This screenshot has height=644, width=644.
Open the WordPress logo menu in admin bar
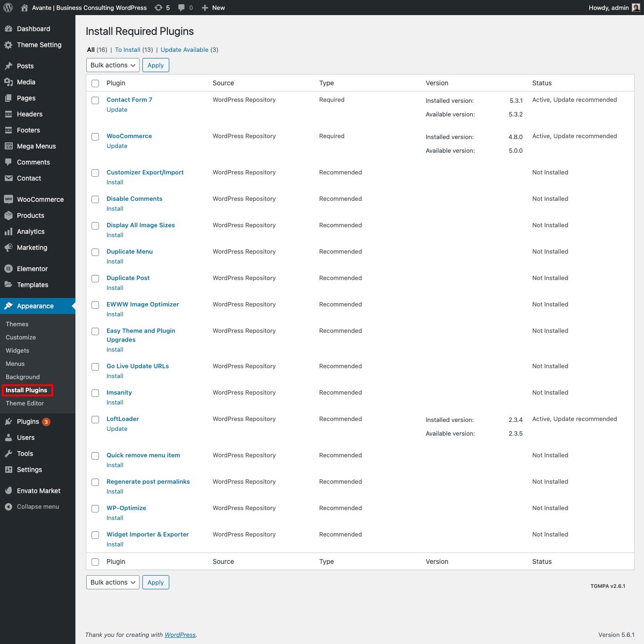pos(8,8)
